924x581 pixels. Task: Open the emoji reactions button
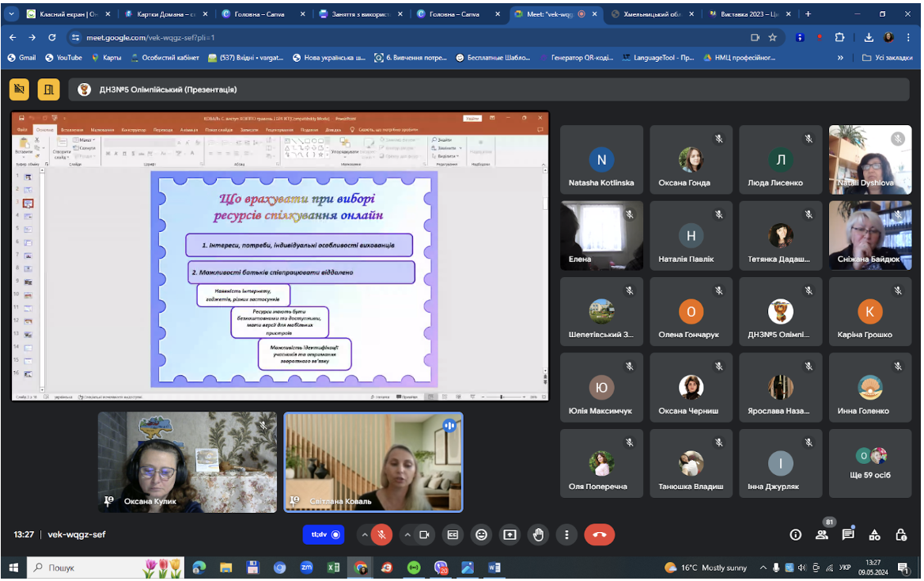[x=482, y=534]
